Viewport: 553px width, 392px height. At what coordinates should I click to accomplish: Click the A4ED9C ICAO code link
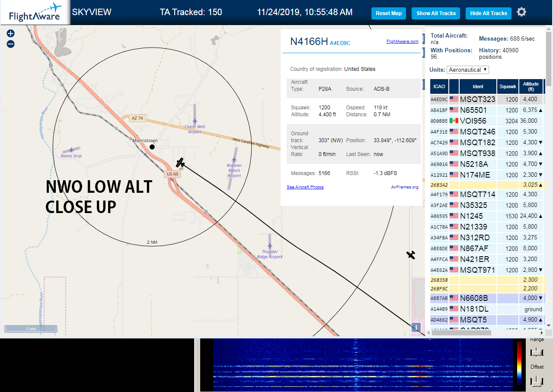[x=340, y=43]
